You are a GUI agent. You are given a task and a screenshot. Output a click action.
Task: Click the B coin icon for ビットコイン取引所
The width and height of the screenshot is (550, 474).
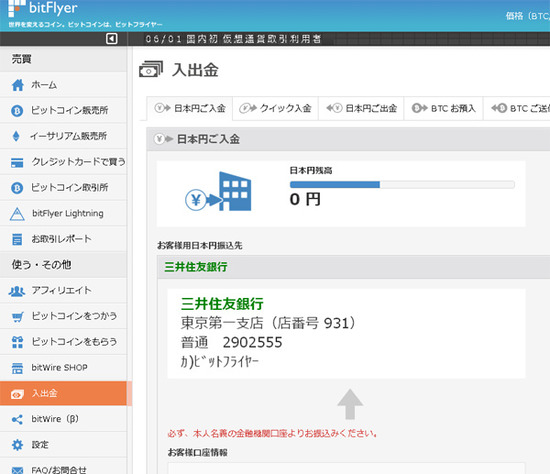coord(17,188)
